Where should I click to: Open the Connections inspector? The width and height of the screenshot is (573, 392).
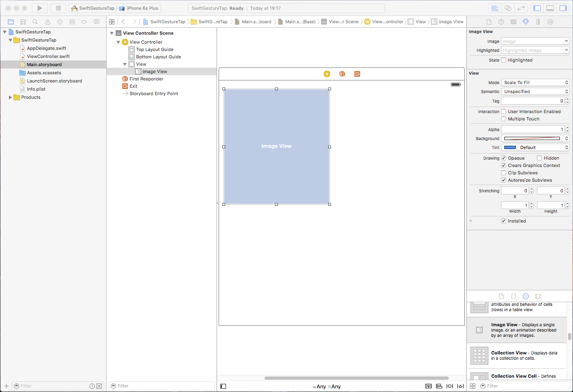[x=550, y=22]
